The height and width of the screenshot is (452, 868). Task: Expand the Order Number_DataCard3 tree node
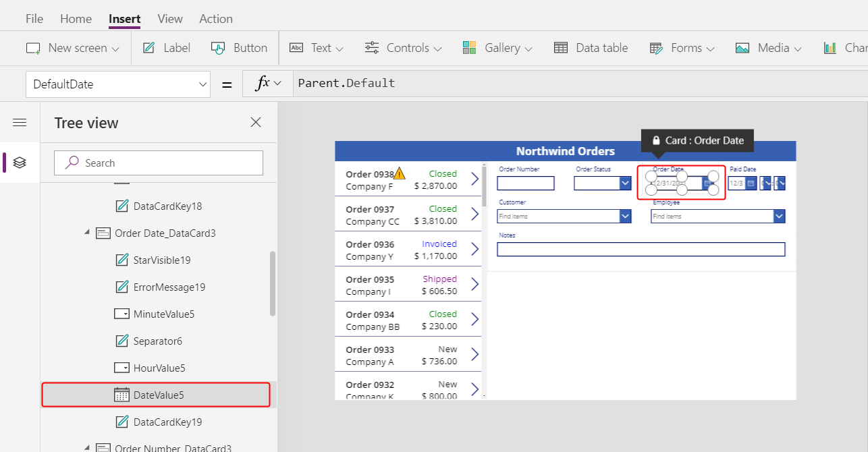pos(86,447)
